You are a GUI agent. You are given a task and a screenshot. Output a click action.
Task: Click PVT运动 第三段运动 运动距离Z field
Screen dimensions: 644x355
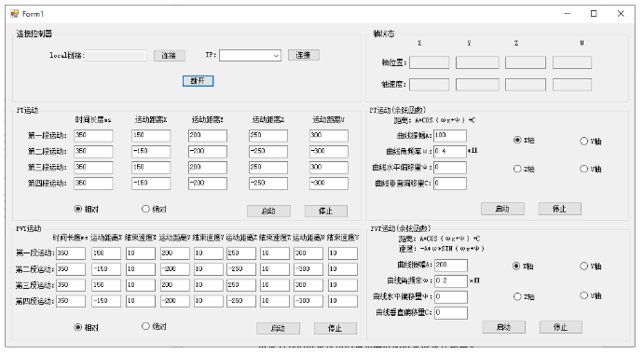pos(241,285)
